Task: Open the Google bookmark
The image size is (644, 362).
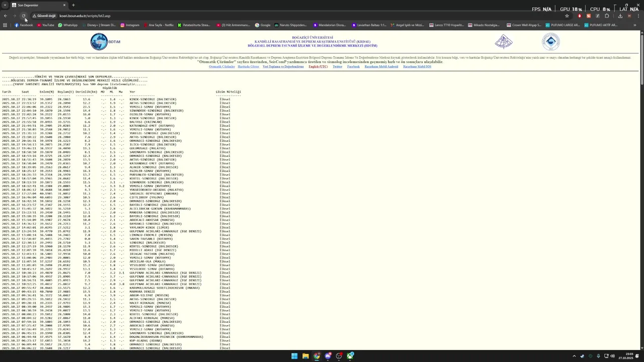Action: [263, 25]
